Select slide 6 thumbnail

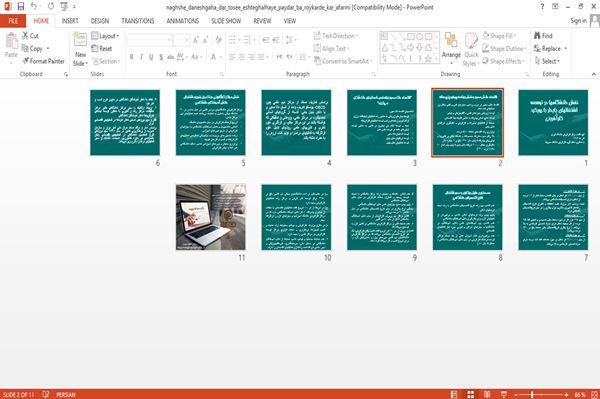point(125,122)
